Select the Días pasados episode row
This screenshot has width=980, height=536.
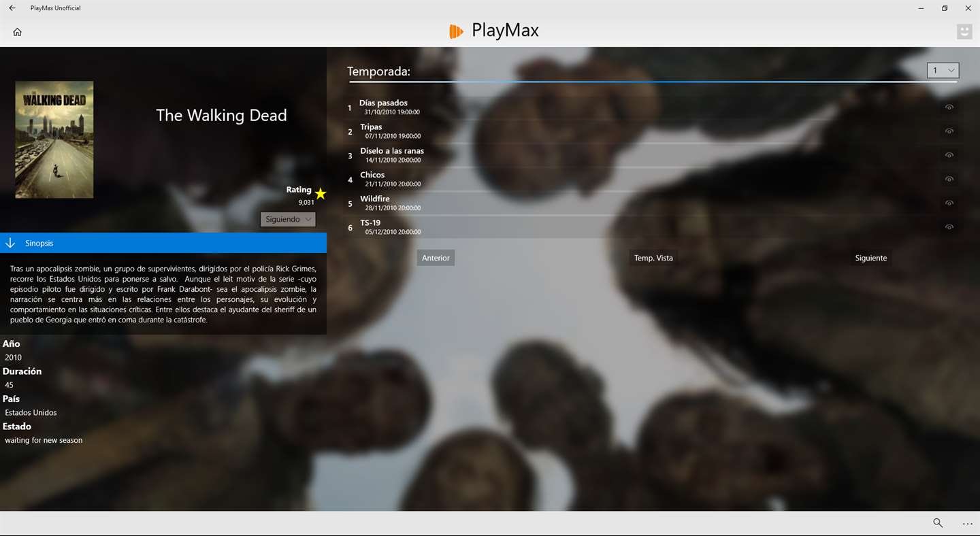coord(652,107)
